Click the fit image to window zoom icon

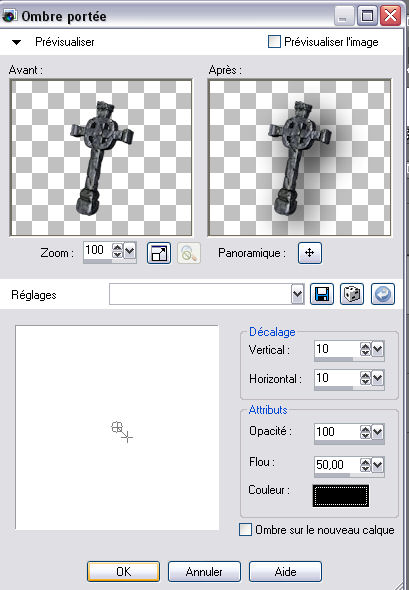point(159,253)
